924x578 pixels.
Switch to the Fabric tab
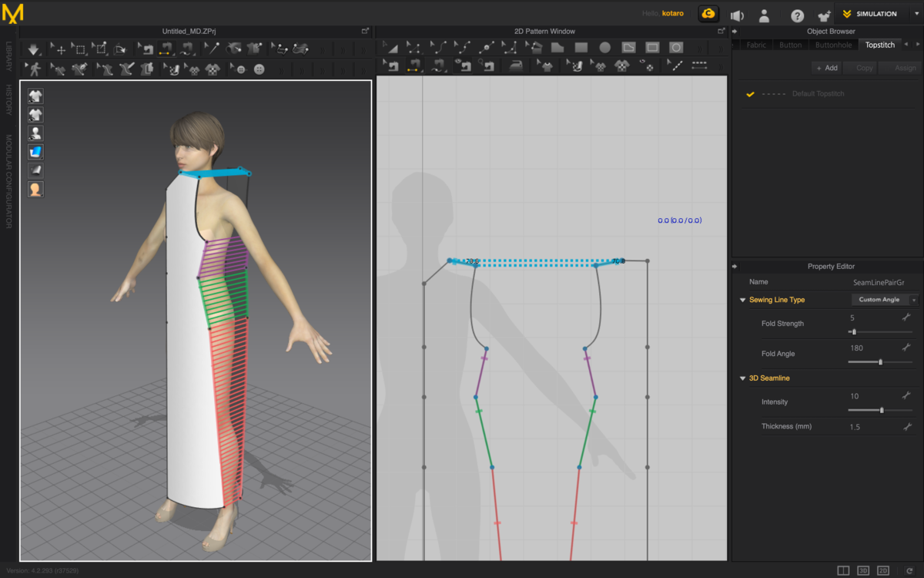click(x=756, y=45)
